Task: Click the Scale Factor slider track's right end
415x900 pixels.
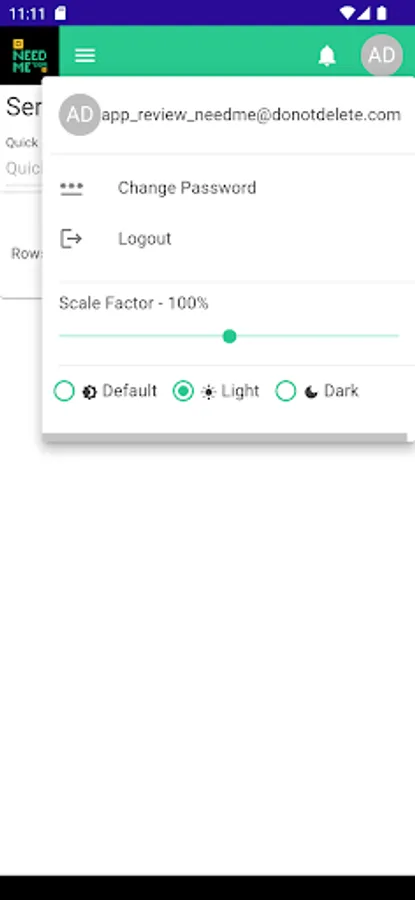Action: [x=396, y=336]
